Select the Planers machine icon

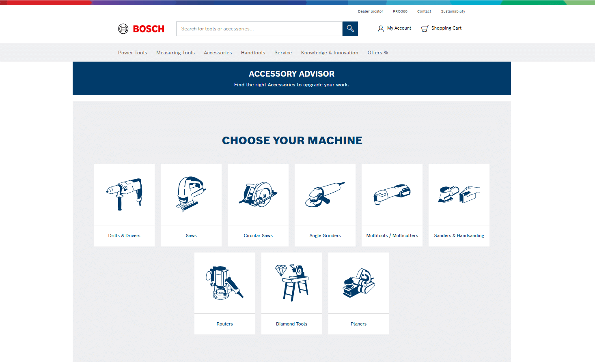(x=359, y=283)
